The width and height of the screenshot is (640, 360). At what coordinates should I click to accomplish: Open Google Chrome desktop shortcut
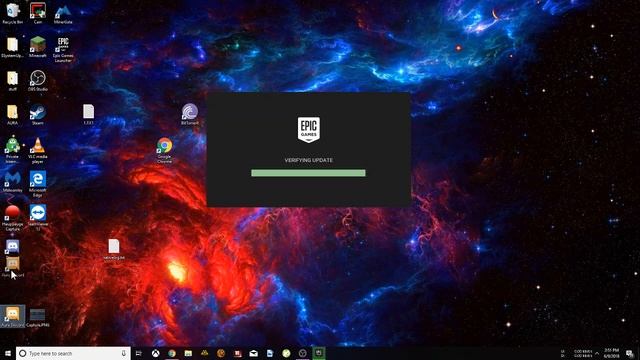tap(164, 150)
